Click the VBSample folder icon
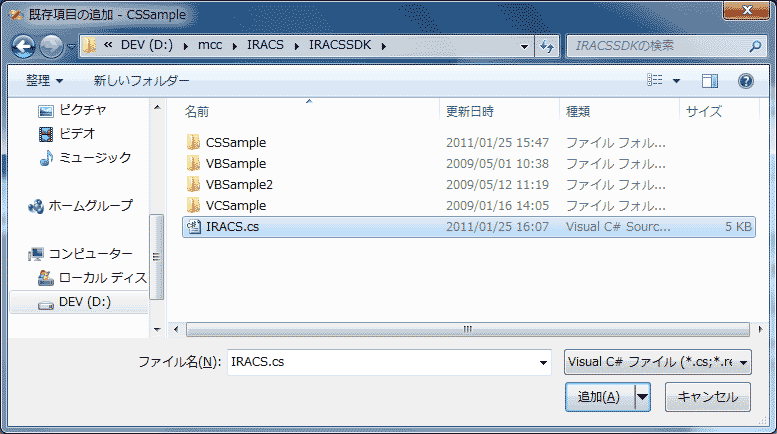777x434 pixels. pos(193,163)
